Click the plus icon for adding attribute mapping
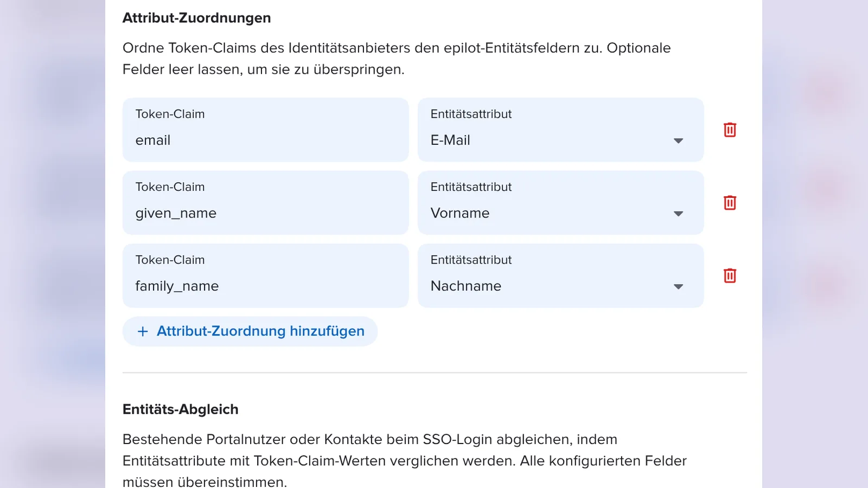 click(x=143, y=331)
